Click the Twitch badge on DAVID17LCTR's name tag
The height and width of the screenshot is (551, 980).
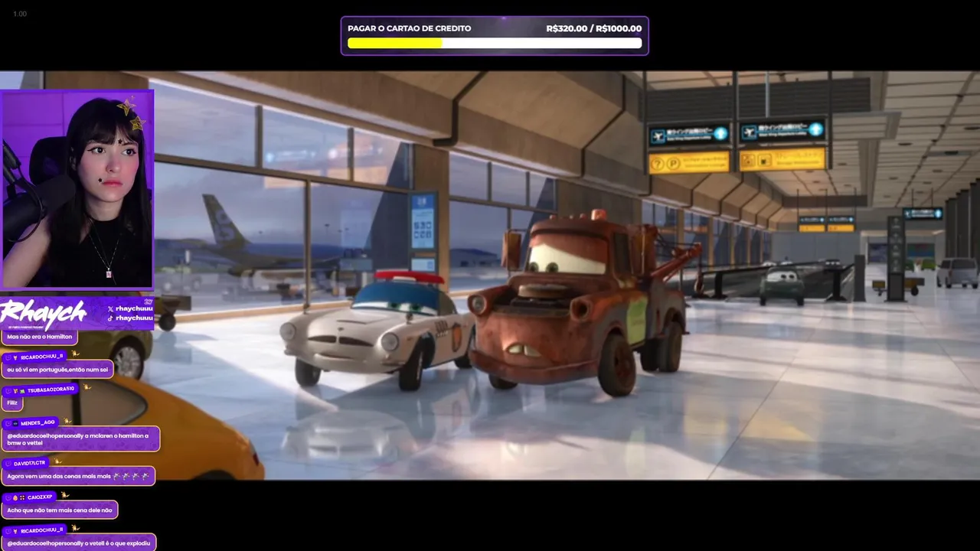coord(8,463)
